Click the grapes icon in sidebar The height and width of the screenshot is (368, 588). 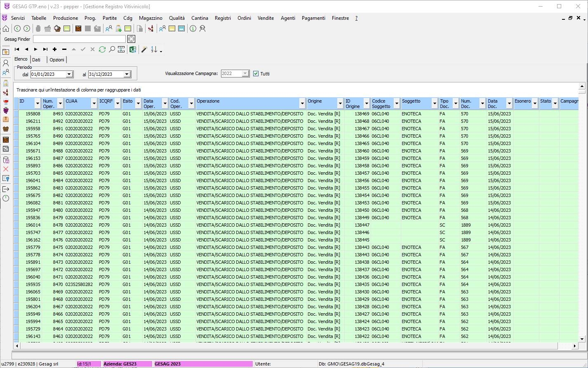(x=6, y=110)
